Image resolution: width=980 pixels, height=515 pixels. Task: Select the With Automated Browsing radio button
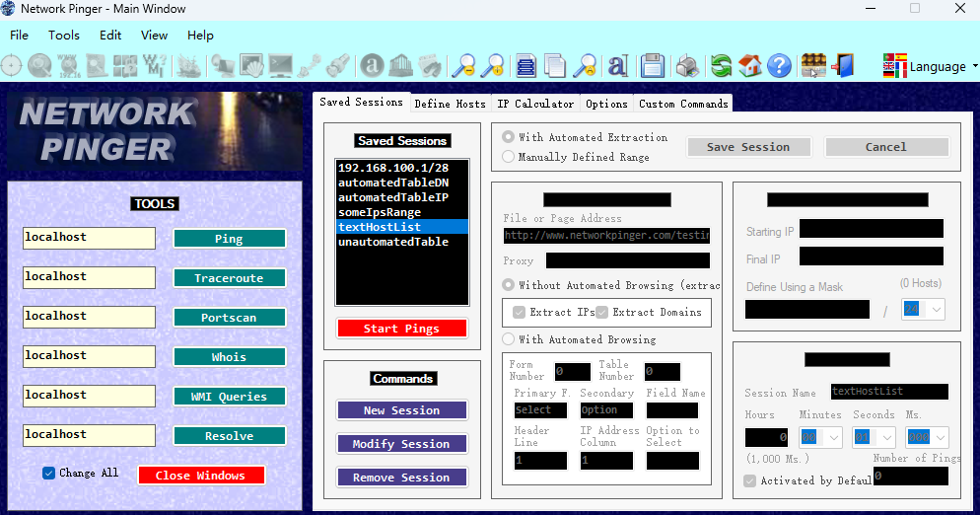pos(508,339)
